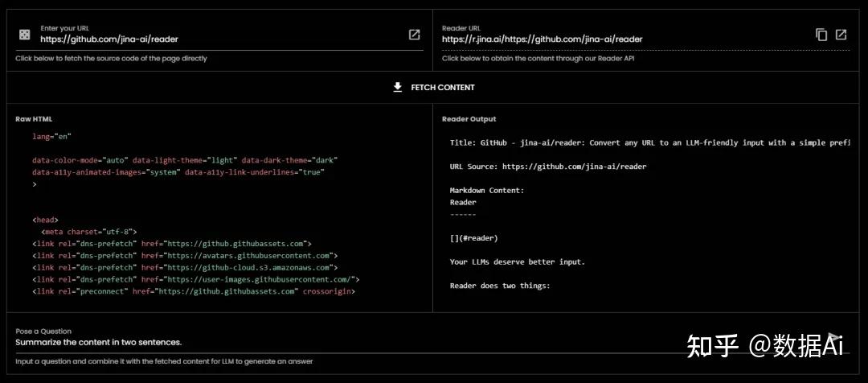868x383 pixels.
Task: Open the Reader URL in a new tab
Action: tap(841, 35)
